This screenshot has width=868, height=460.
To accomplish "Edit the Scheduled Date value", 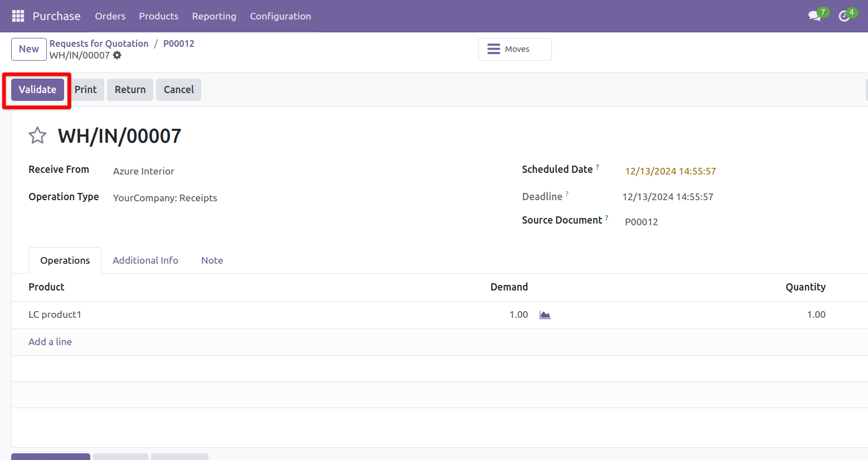I will [671, 171].
